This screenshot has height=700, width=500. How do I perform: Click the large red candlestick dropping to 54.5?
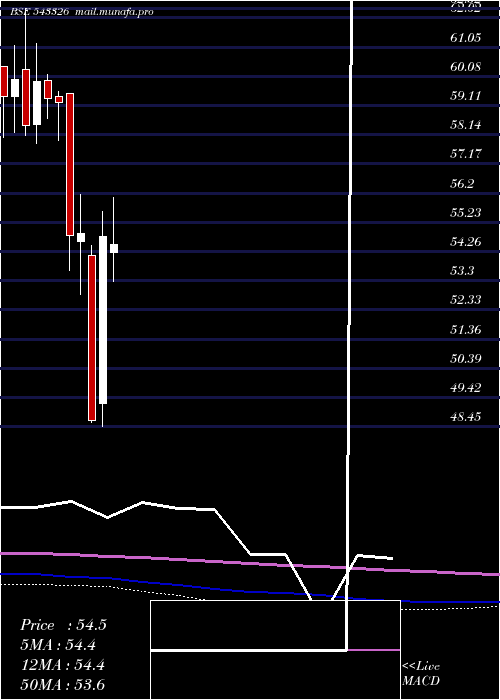pyautogui.click(x=70, y=164)
